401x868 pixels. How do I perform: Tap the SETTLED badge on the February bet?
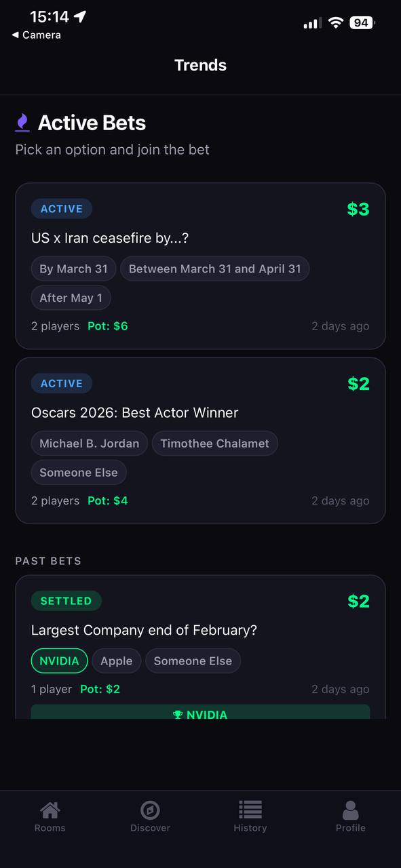point(66,600)
